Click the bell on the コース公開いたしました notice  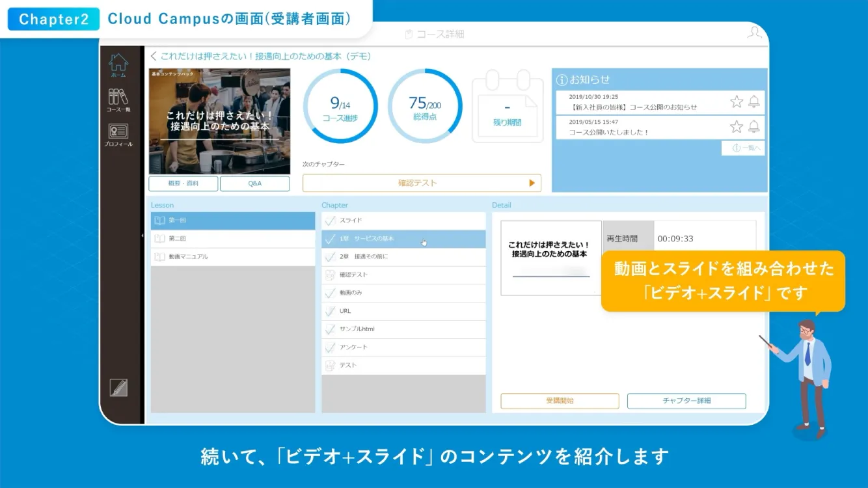(753, 126)
